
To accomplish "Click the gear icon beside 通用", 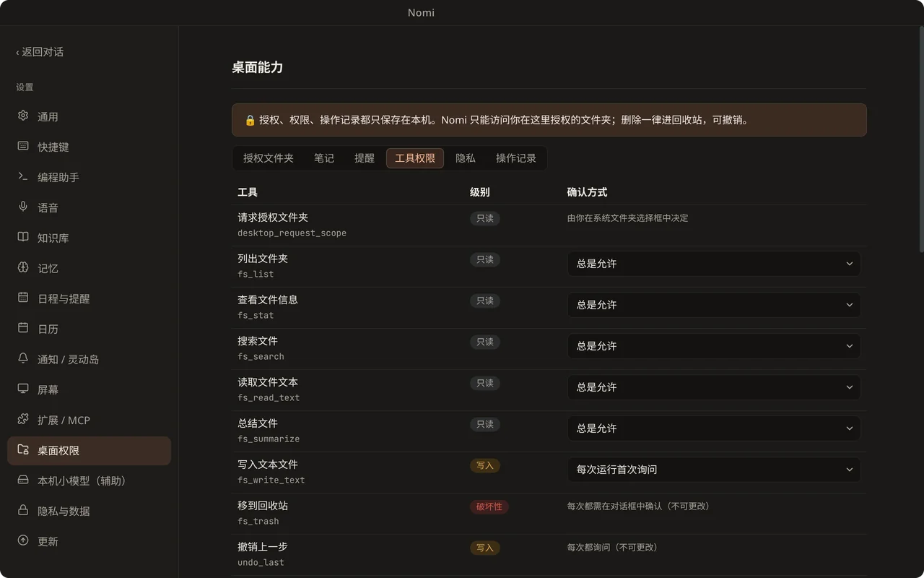I will [23, 116].
